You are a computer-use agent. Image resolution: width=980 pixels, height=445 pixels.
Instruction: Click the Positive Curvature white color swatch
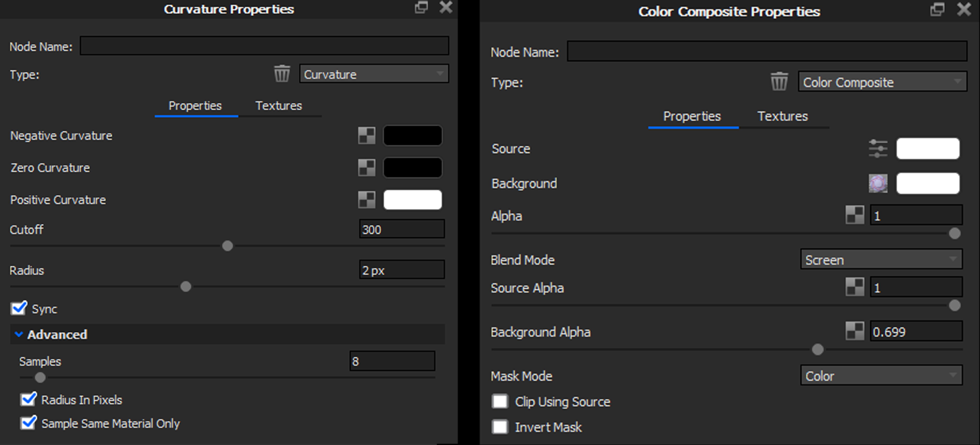pyautogui.click(x=413, y=200)
